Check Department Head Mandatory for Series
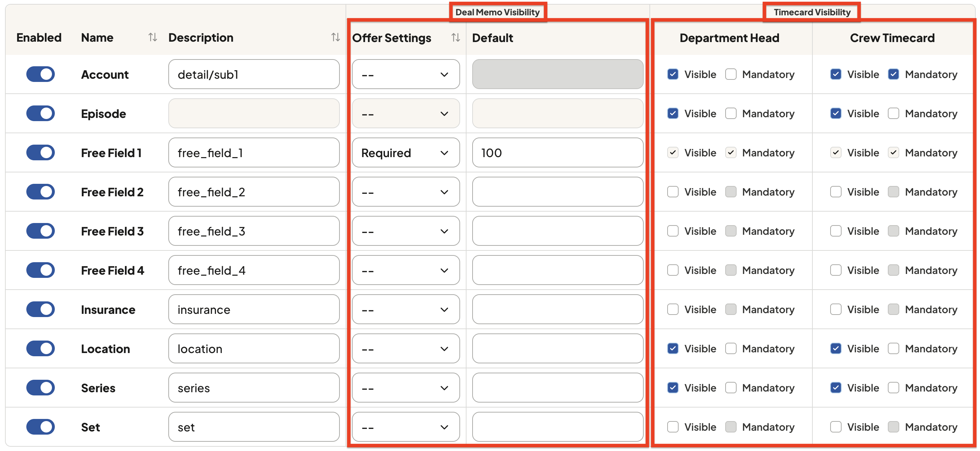 tap(731, 388)
